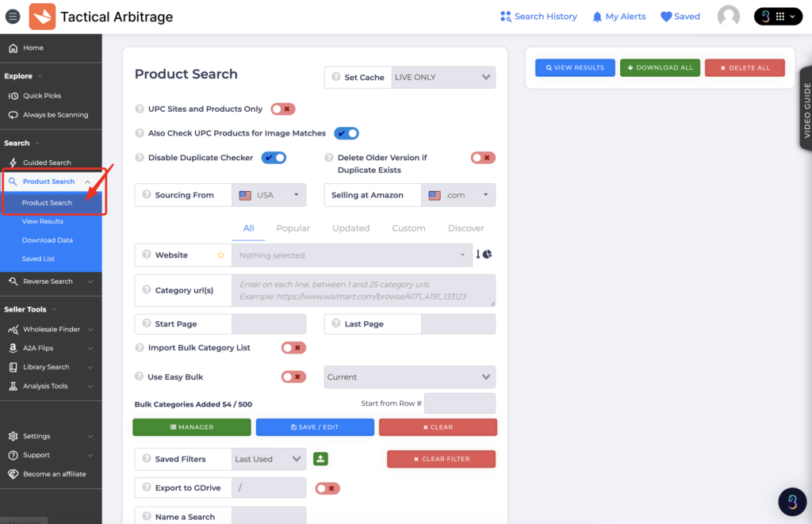Click the Last Page input field
812x524 pixels.
click(458, 324)
